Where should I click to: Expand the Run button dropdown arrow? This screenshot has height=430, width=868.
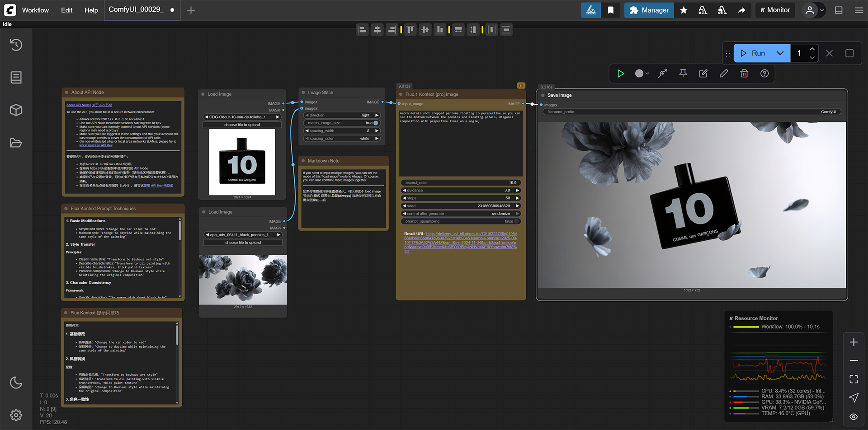780,53
